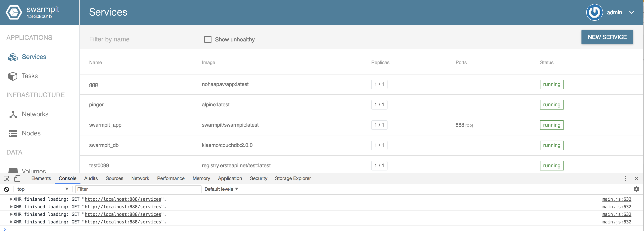Expand the last XHR finished loading entry
This screenshot has height=231, width=644.
[x=11, y=222]
